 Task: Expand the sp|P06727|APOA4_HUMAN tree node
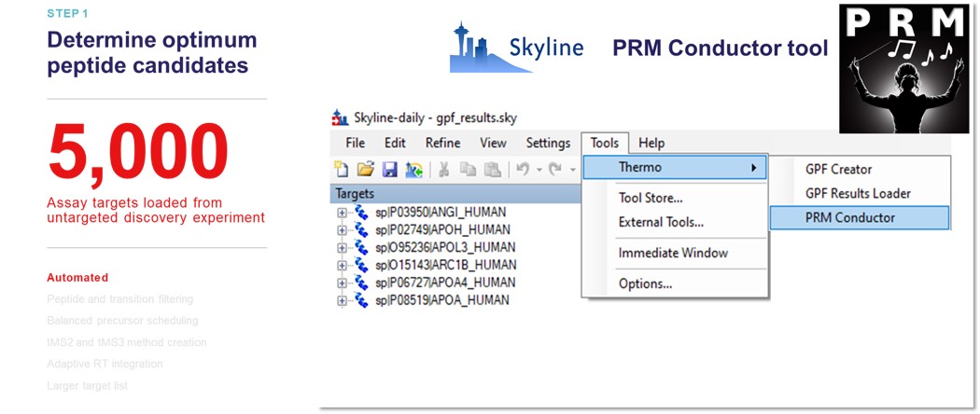tap(342, 283)
